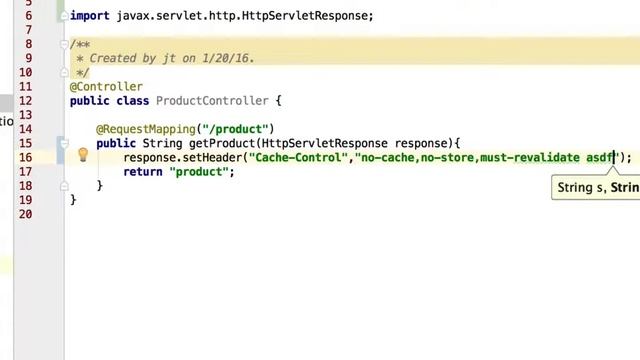The width and height of the screenshot is (640, 360).
Task: Click the @RequestMapping annotation
Action: 146,129
